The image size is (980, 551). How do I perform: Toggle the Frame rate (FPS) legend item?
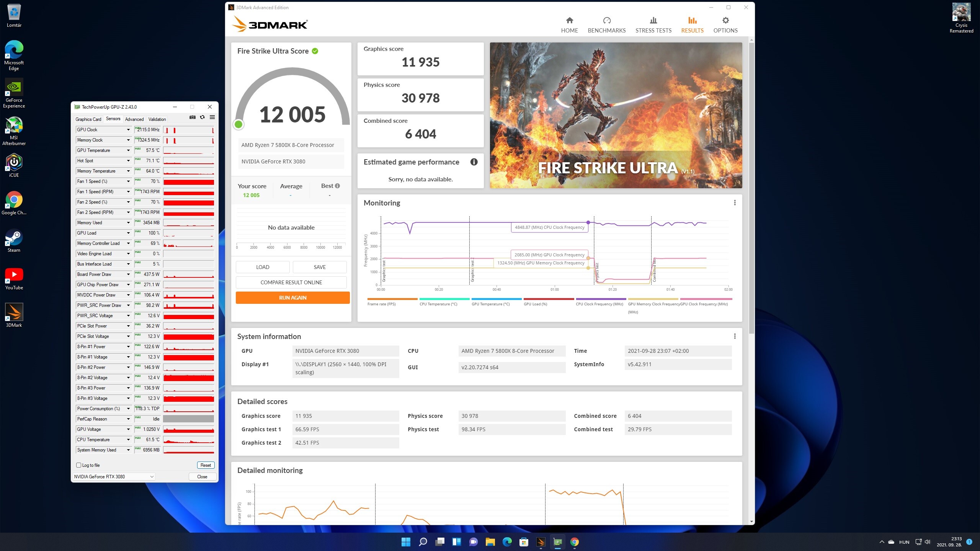tap(381, 304)
